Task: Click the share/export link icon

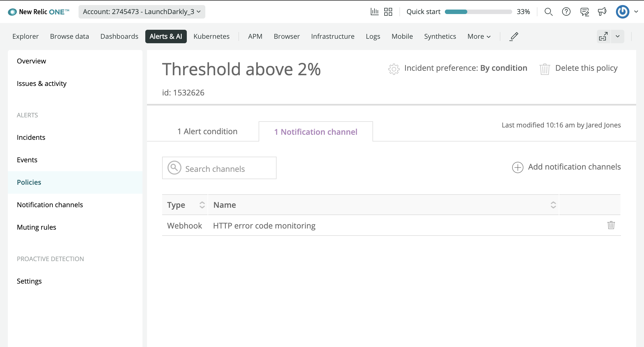Action: [603, 36]
